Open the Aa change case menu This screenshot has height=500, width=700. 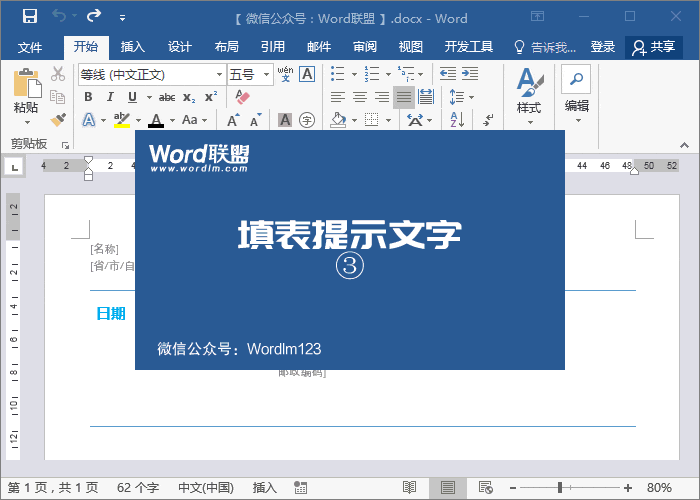point(195,120)
